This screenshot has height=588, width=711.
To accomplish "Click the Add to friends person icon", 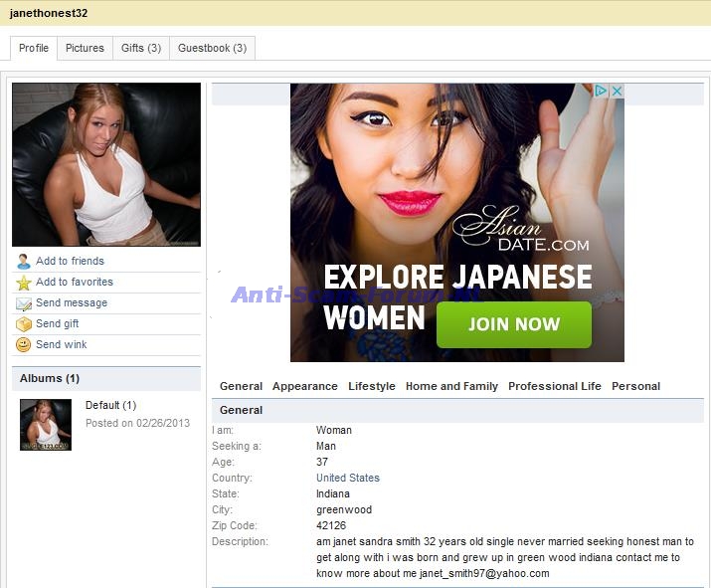I will pyautogui.click(x=24, y=262).
